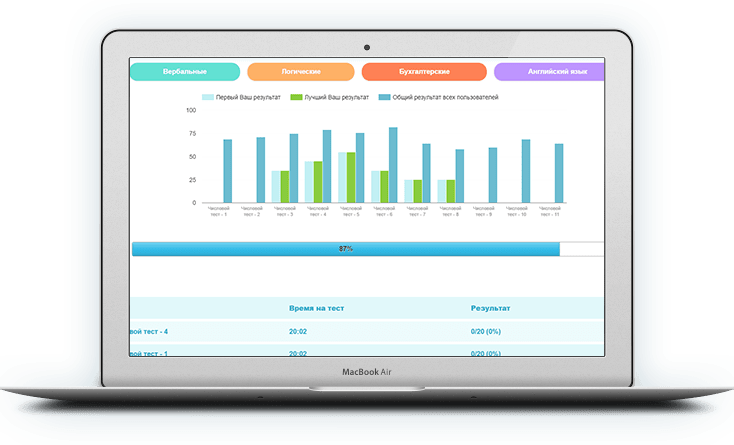Select the blue bar for Числовой тест - 2

(x=261, y=170)
